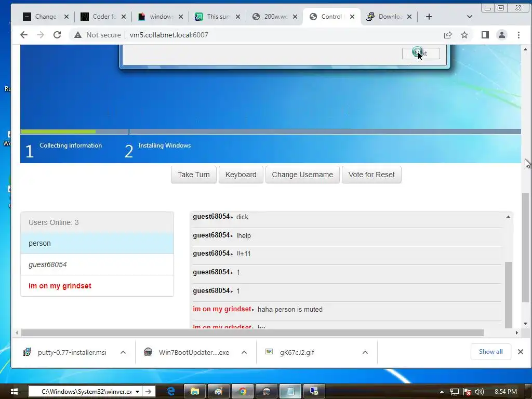The image size is (532, 399).
Task: Click the !help chat message
Action: (x=244, y=235)
